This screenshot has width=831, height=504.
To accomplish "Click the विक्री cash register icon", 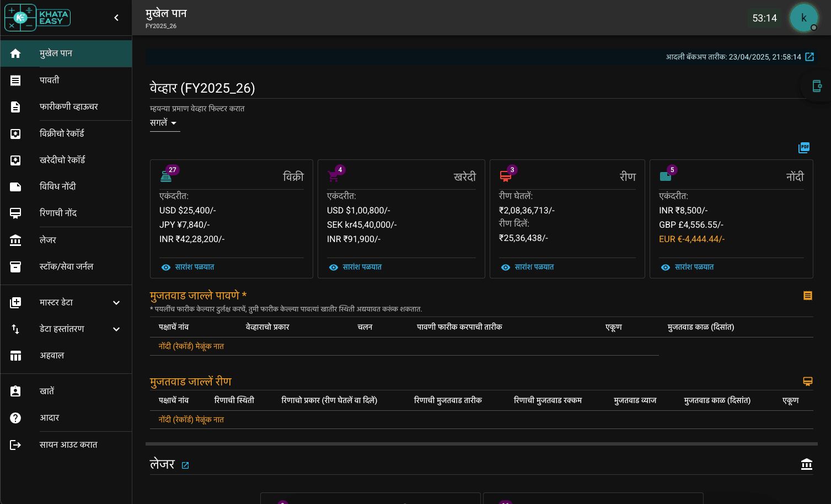I will 166,176.
